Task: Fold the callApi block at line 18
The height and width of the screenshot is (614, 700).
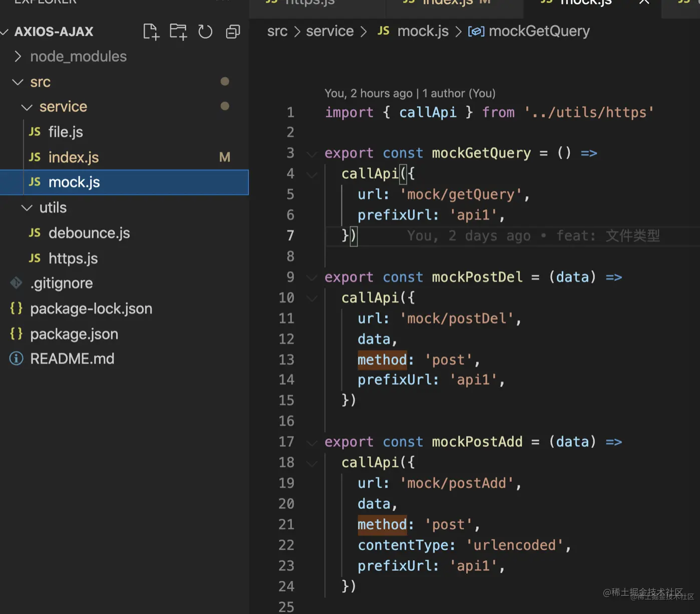Action: click(x=312, y=463)
